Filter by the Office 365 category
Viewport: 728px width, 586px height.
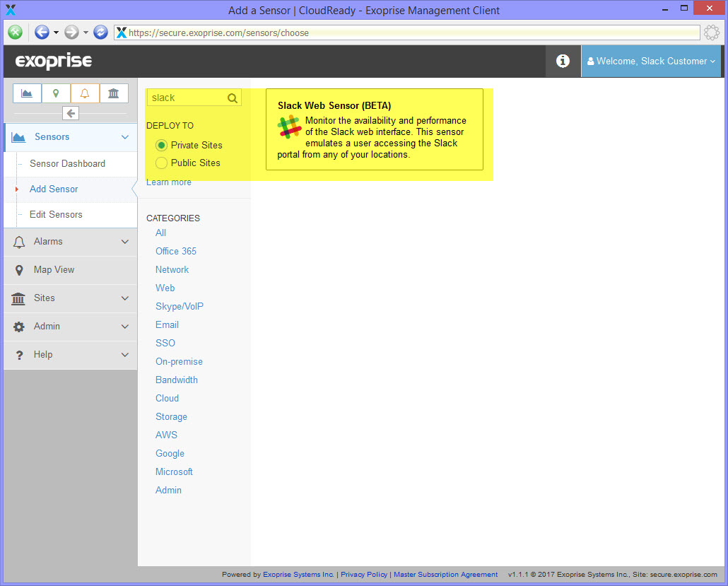[176, 251]
